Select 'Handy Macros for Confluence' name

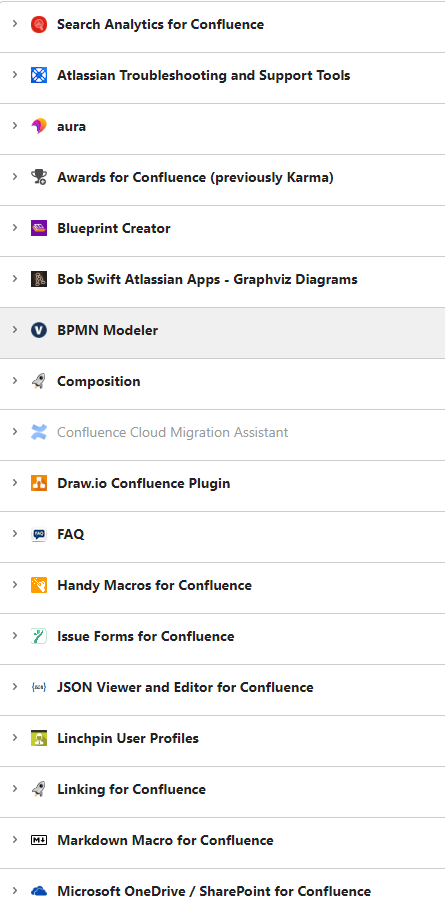(x=155, y=585)
